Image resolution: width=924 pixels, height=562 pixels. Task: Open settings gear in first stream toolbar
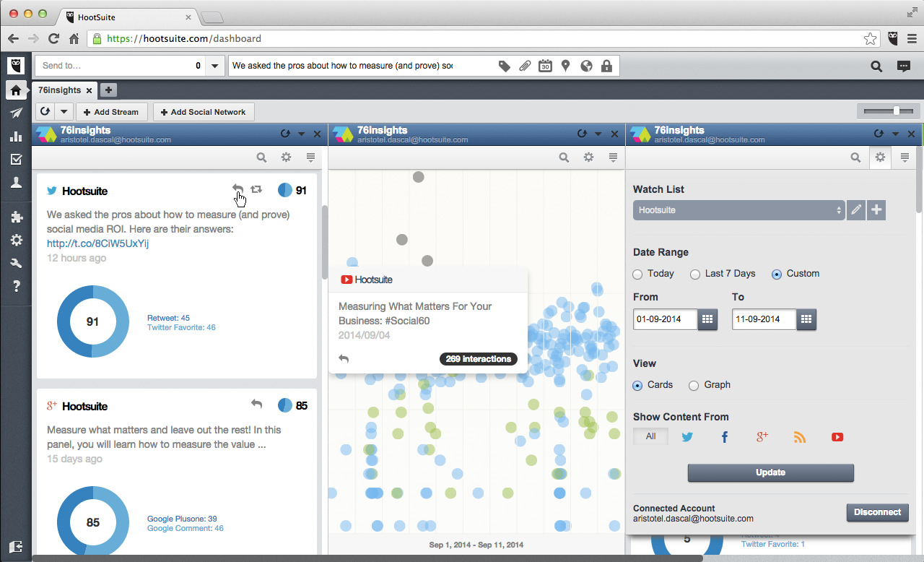pos(286,157)
